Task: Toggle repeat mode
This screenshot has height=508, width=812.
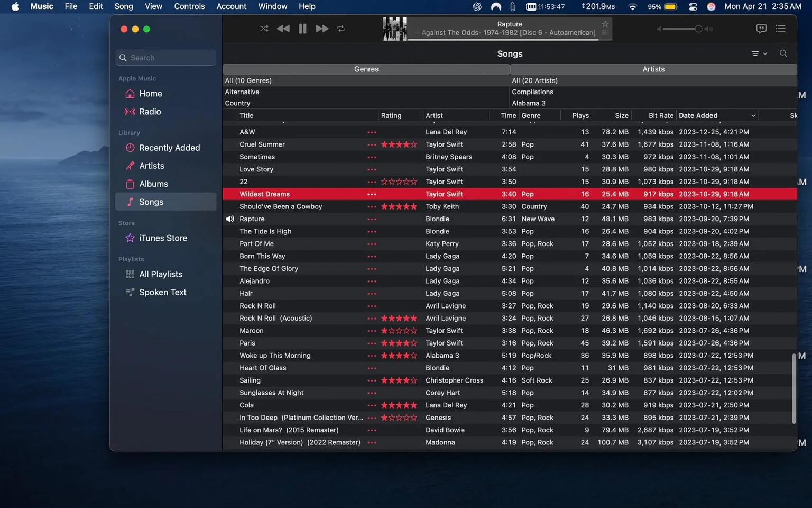Action: (x=341, y=29)
